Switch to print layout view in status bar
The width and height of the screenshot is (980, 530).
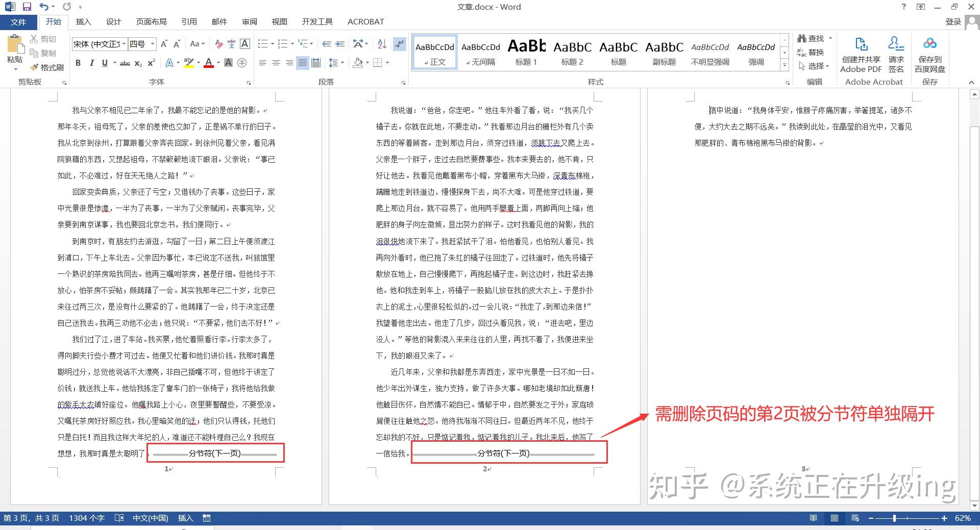click(x=835, y=518)
